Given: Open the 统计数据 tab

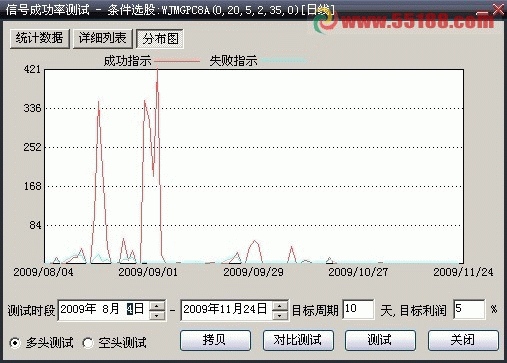Looking at the screenshot, I should (39, 38).
